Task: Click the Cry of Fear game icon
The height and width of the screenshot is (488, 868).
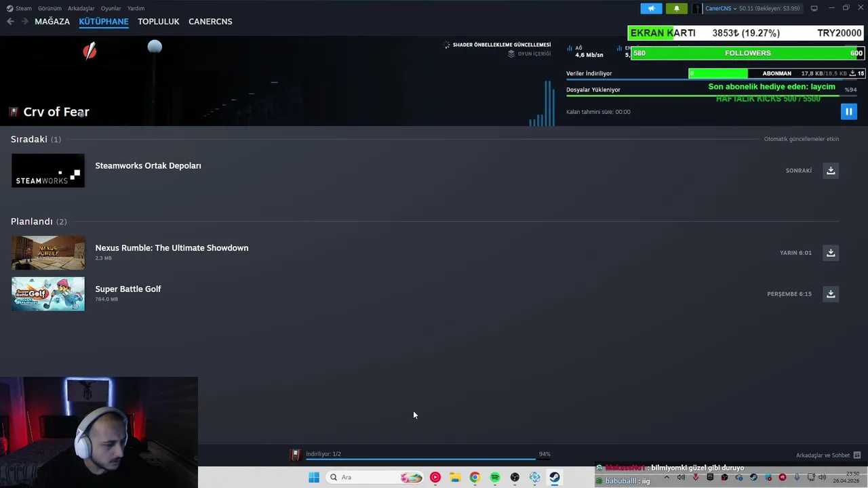Action: point(14,112)
